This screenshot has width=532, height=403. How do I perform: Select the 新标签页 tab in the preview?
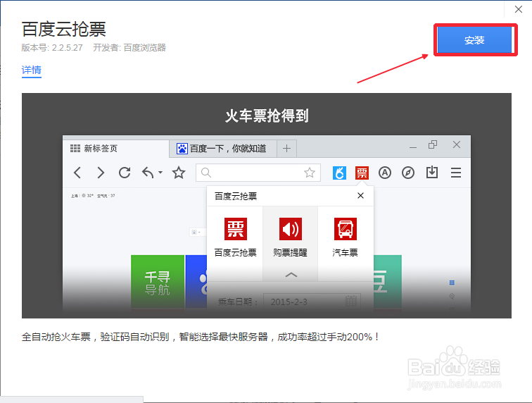[x=116, y=149]
